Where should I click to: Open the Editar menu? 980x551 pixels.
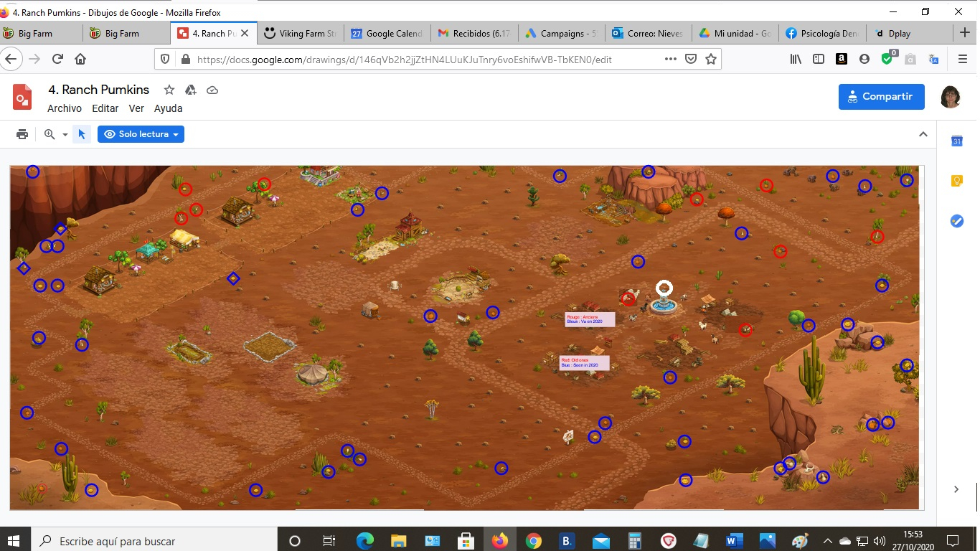(x=105, y=108)
